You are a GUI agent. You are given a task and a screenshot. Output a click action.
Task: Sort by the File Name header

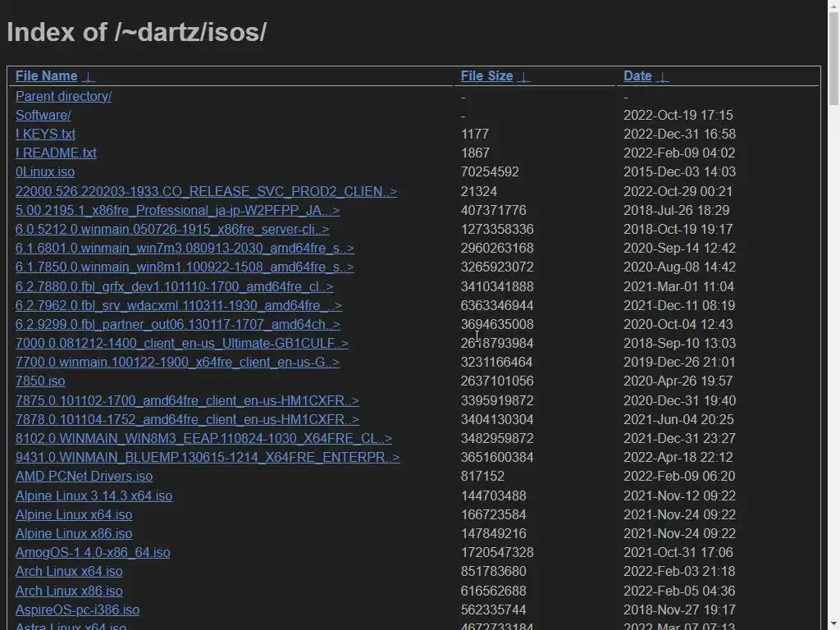tap(47, 76)
